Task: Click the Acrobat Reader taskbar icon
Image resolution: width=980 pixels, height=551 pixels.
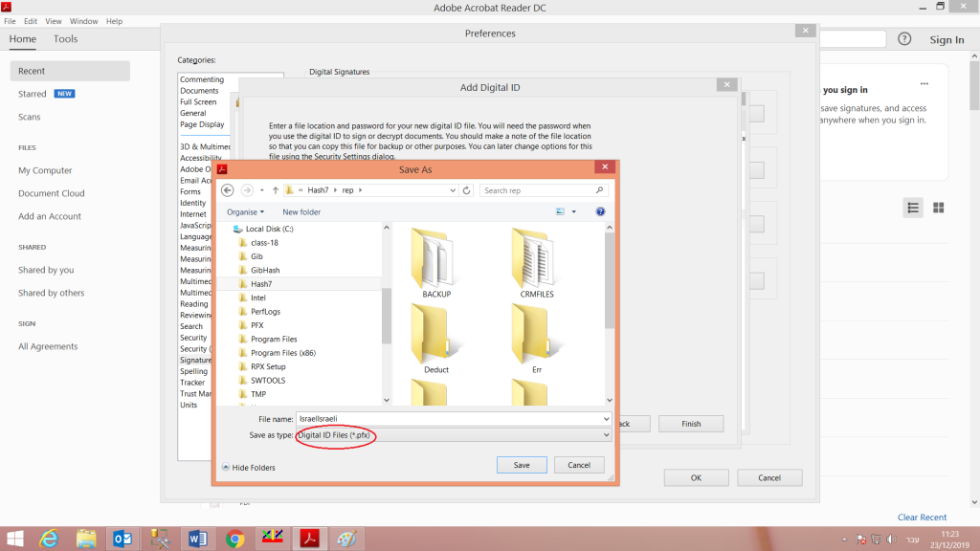Action: (x=309, y=539)
